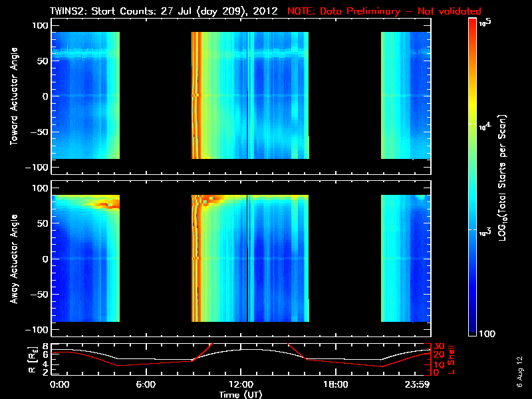Click the 6:00 time axis label
532x399 pixels.
pyautogui.click(x=146, y=384)
